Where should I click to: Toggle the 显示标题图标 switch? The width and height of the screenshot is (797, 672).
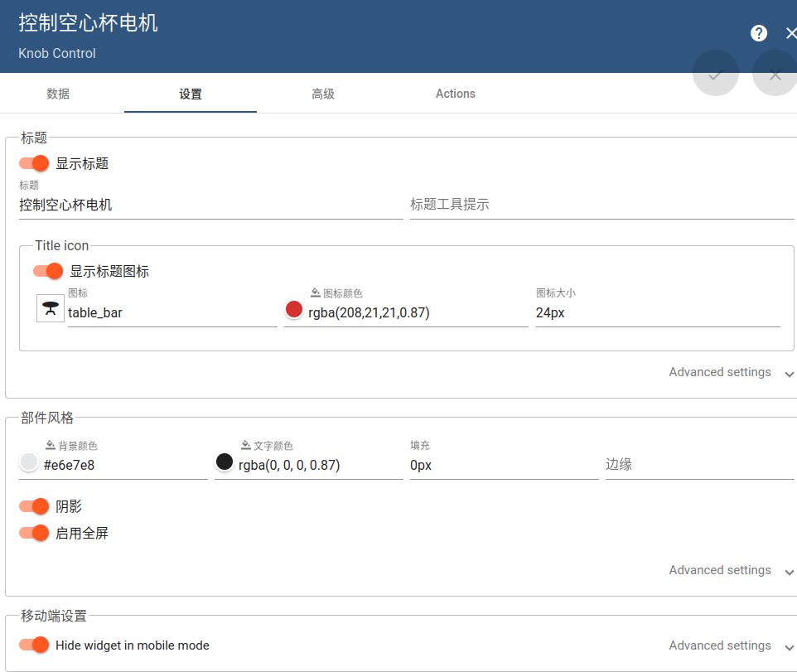[x=48, y=271]
